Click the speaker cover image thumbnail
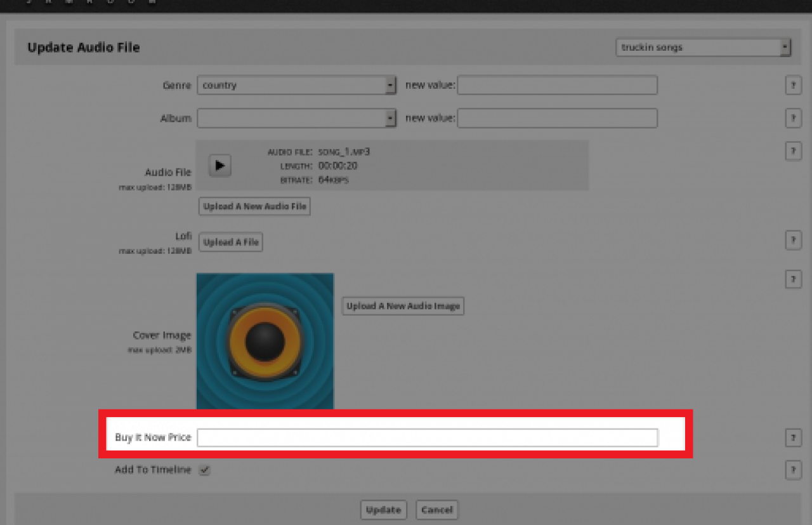The width and height of the screenshot is (812, 525). tap(265, 341)
